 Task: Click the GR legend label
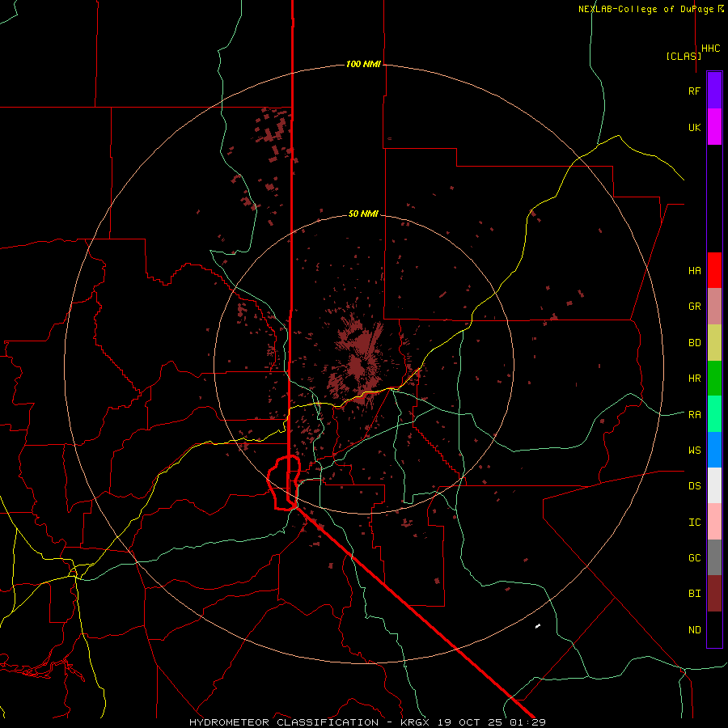[695, 307]
